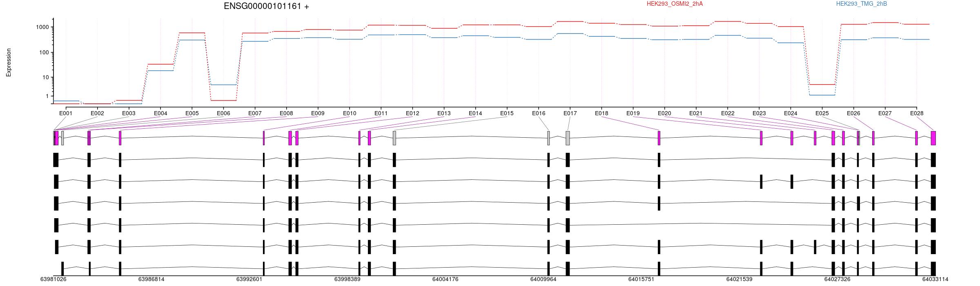Viewport: 980px width, 286px height.
Task: Click the blue E006 expression segment
Action: pyautogui.click(x=223, y=85)
